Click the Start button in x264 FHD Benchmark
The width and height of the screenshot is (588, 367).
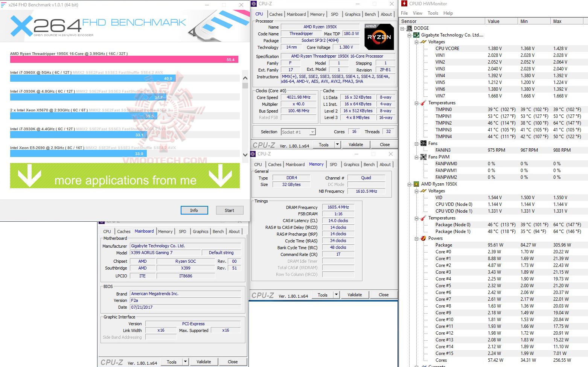tap(230, 210)
